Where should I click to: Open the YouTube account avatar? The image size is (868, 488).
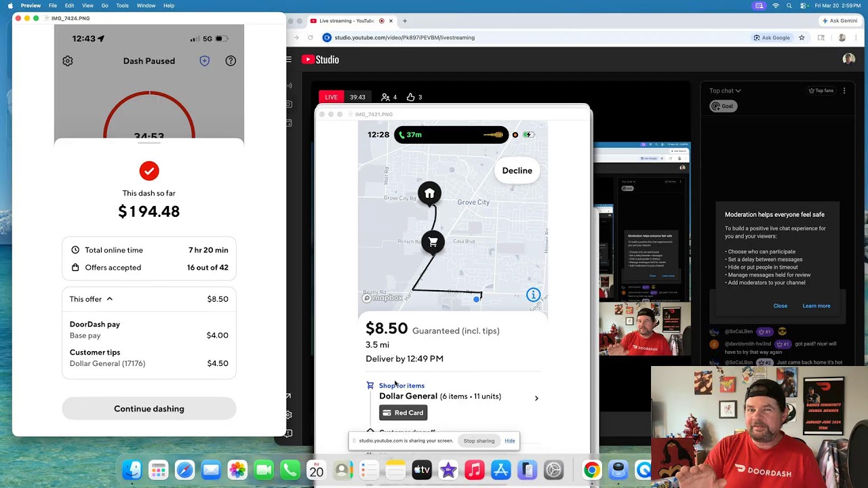click(848, 60)
